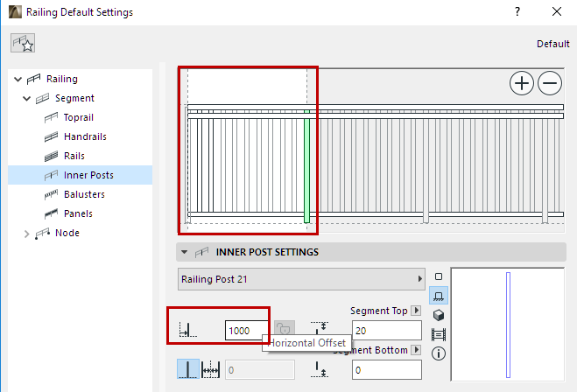Open the Segment Top reference arrow

click(416, 311)
